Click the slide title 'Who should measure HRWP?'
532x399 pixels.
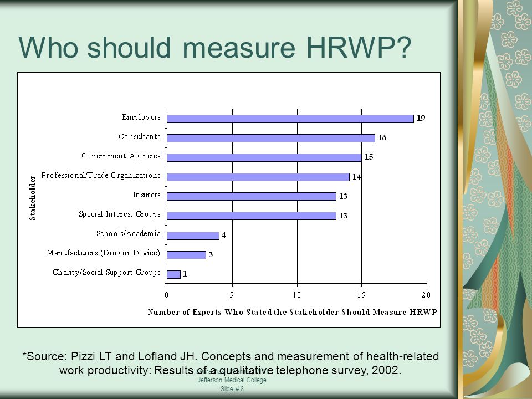pos(215,47)
